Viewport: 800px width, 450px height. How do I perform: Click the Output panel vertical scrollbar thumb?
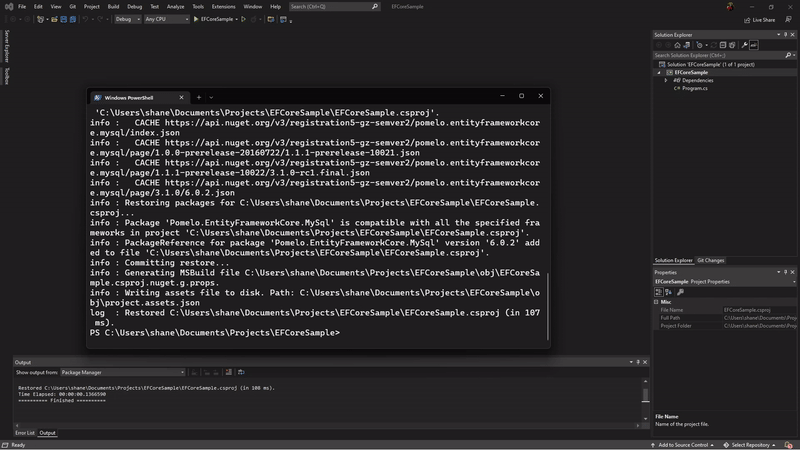point(645,395)
